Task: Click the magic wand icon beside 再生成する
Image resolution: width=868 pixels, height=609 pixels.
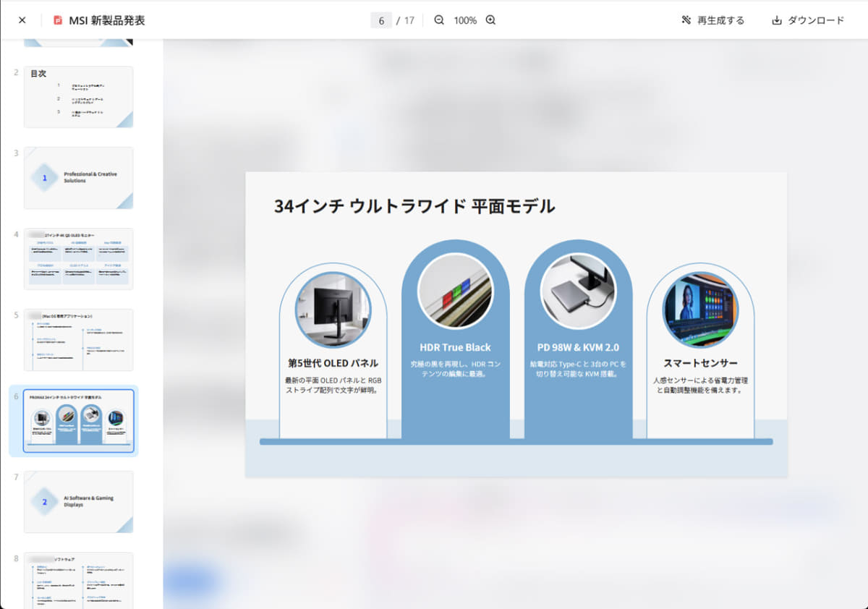Action: point(686,20)
